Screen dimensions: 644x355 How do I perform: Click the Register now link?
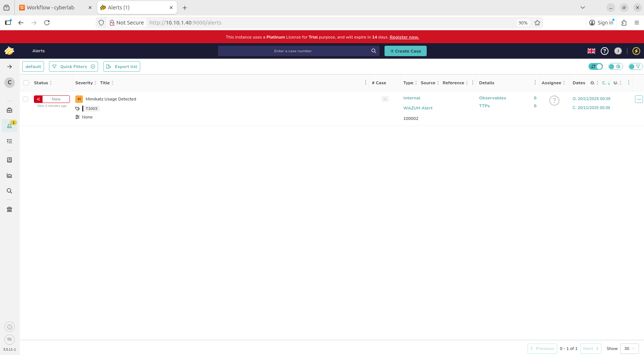pyautogui.click(x=404, y=37)
